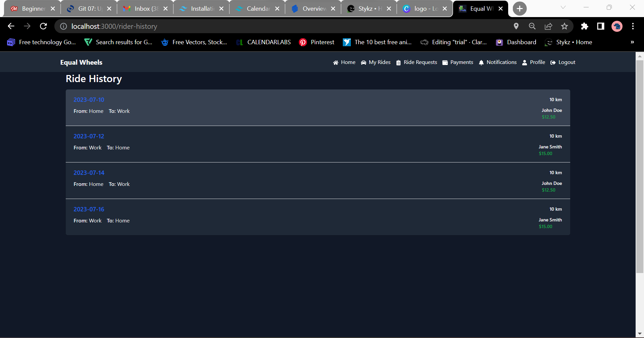Open the Stykz • Home bookmark
644x338 pixels.
click(x=569, y=42)
